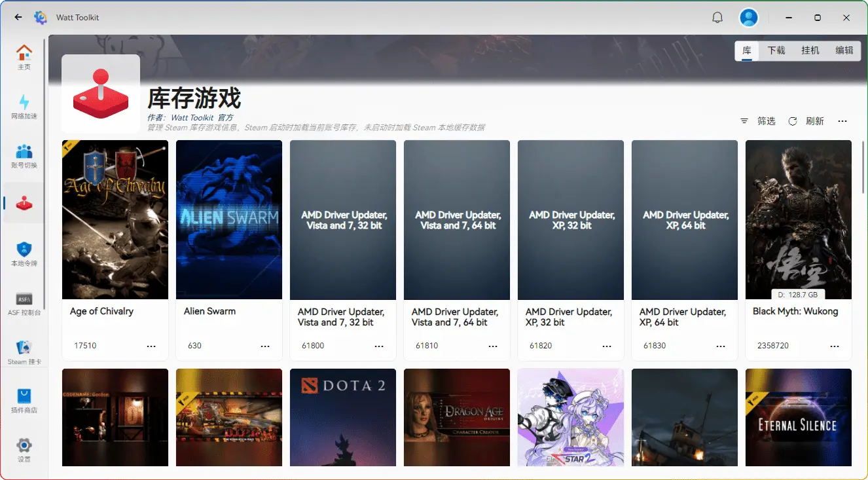This screenshot has height=480, width=868.
Task: Click the D: 128.7 GB size label
Action: pos(799,295)
